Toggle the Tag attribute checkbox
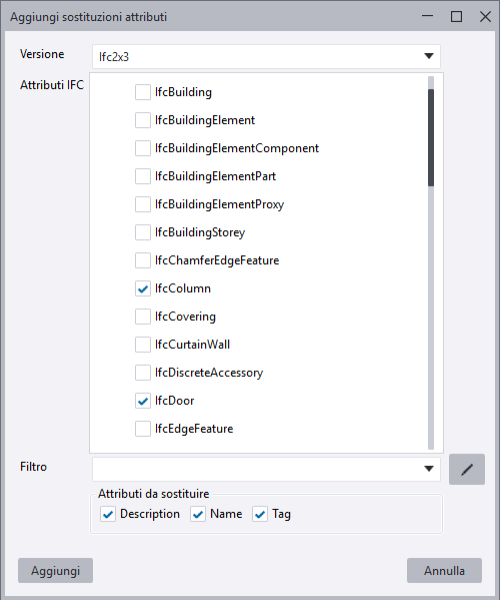 260,514
